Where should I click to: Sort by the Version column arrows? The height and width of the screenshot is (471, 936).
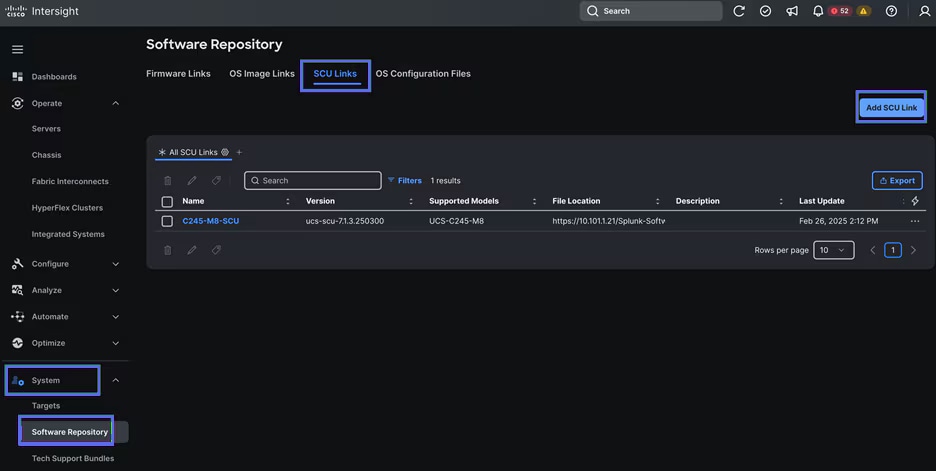tap(411, 201)
